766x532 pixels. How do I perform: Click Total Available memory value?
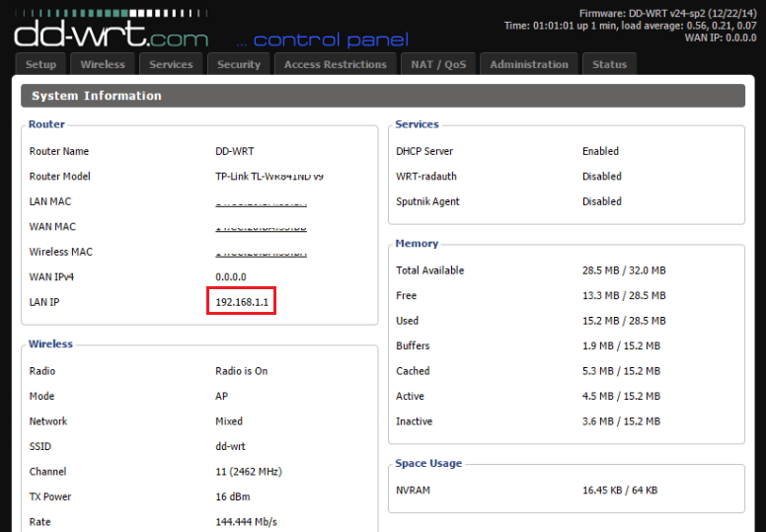click(x=624, y=270)
